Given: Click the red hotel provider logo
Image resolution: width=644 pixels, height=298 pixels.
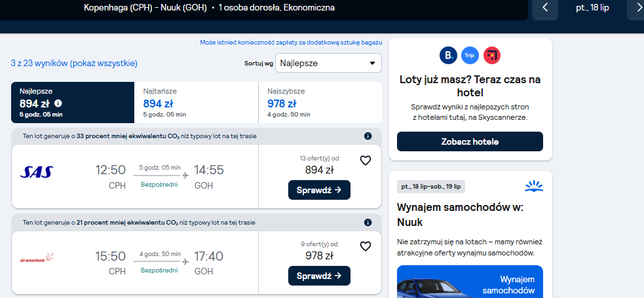Looking at the screenshot, I should [491, 56].
